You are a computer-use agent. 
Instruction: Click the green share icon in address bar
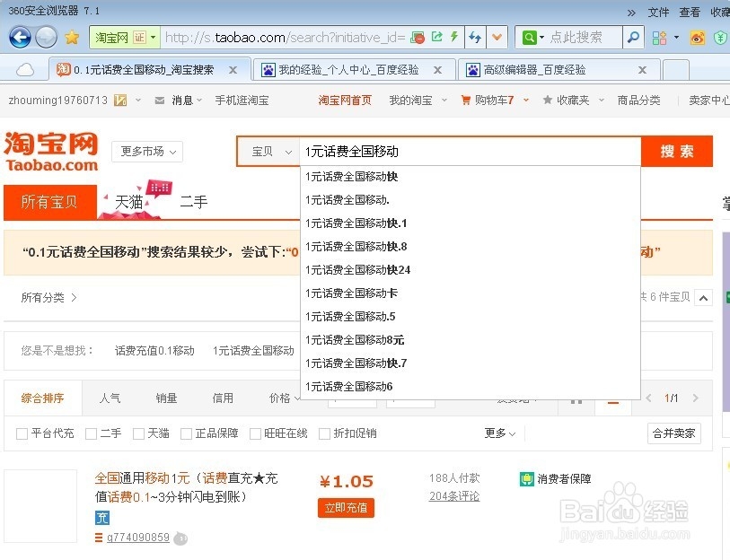(x=436, y=37)
